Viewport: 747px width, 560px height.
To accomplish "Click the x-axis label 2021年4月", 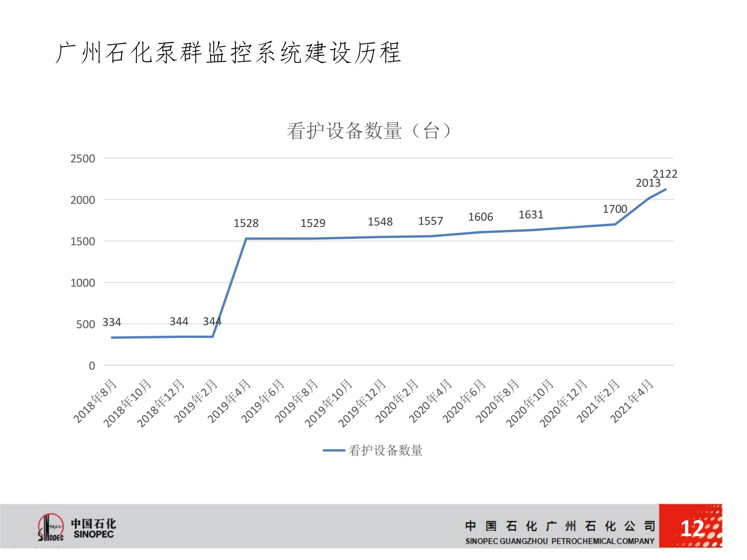I will point(632,401).
